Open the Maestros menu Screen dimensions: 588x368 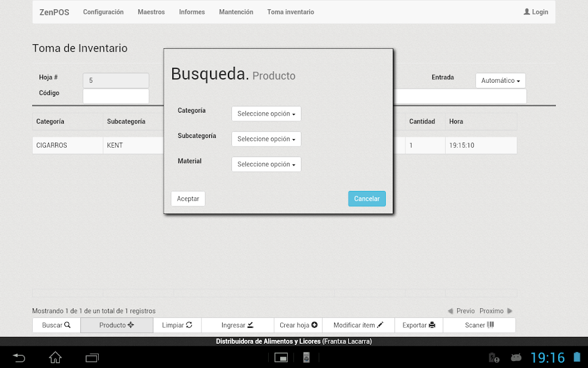(151, 12)
